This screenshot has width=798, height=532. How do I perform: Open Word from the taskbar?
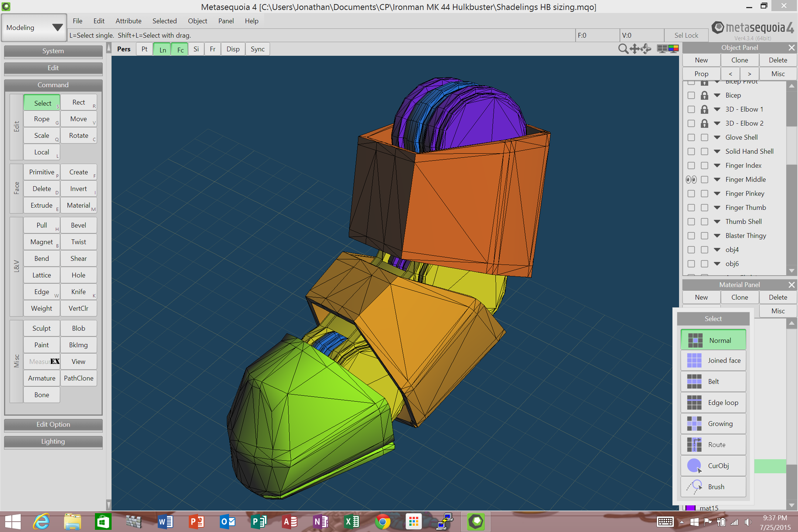tap(165, 522)
